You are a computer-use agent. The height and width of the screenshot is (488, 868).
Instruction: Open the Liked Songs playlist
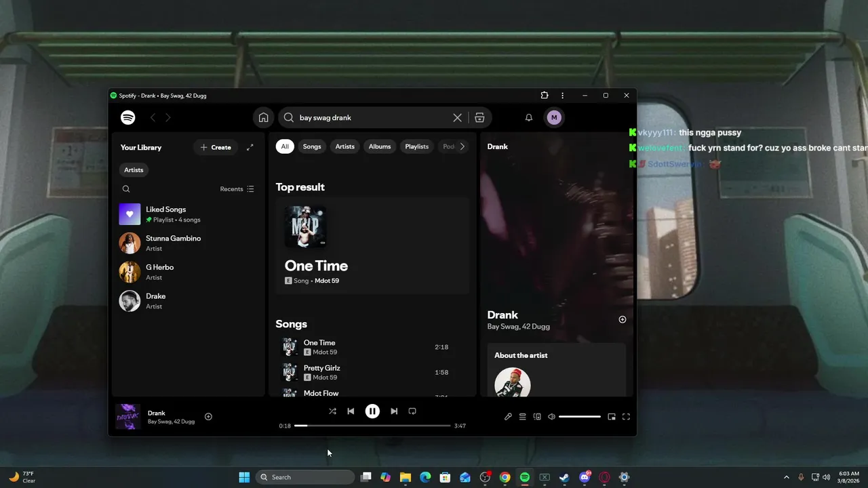click(188, 214)
